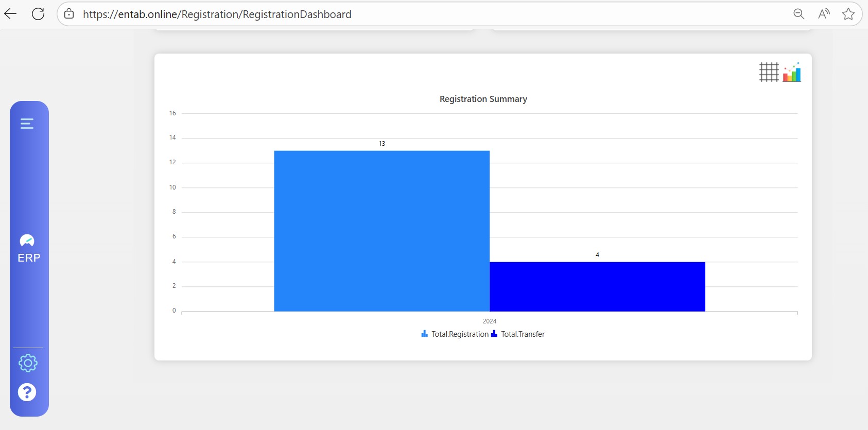Image resolution: width=868 pixels, height=430 pixels.
Task: Toggle Total.Registration series in legend
Action: pyautogui.click(x=455, y=334)
